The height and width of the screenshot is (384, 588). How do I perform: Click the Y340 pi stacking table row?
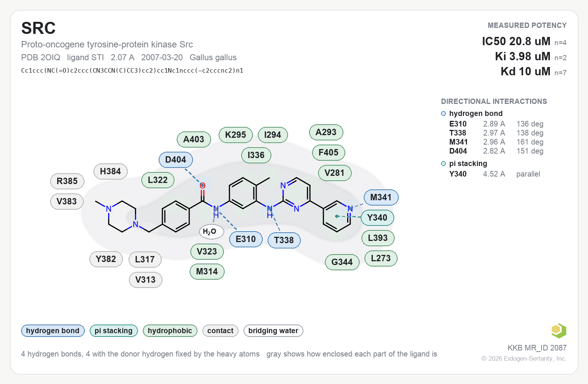pyautogui.click(x=495, y=174)
